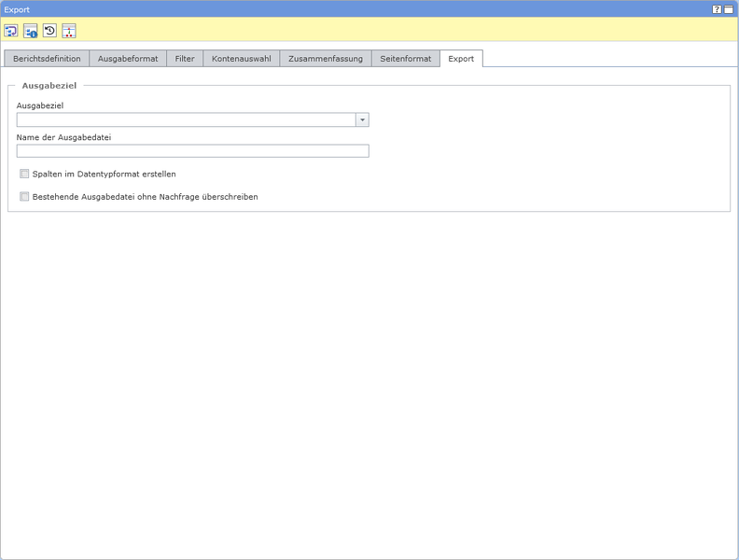Open help via the question mark icon
Image resolution: width=739 pixels, height=560 pixels.
pos(717,9)
